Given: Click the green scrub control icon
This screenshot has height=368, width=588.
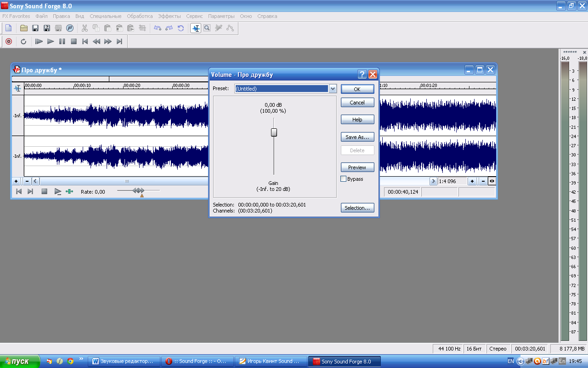Looking at the screenshot, I should (69, 191).
